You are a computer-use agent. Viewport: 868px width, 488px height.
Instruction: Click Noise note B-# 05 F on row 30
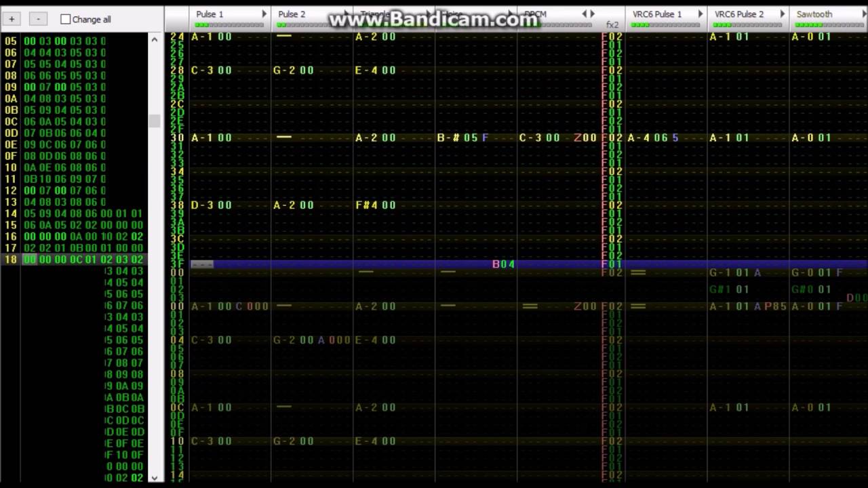click(463, 138)
